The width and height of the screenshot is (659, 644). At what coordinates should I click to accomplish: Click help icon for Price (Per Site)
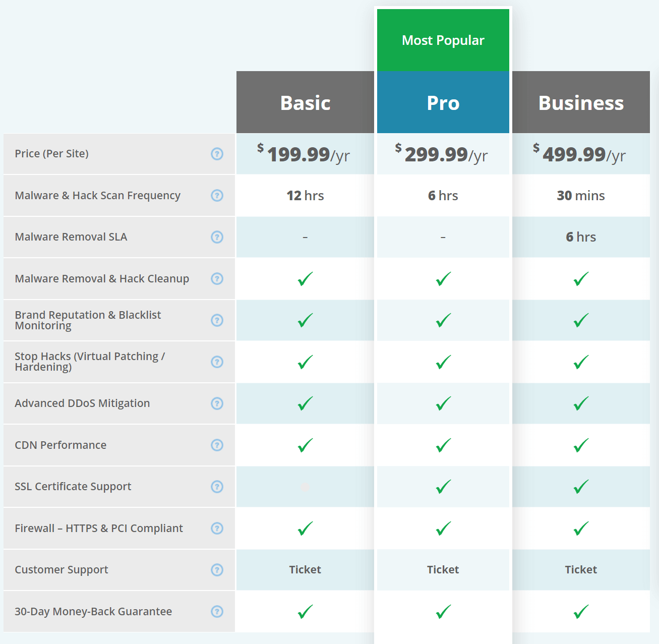[x=217, y=154]
